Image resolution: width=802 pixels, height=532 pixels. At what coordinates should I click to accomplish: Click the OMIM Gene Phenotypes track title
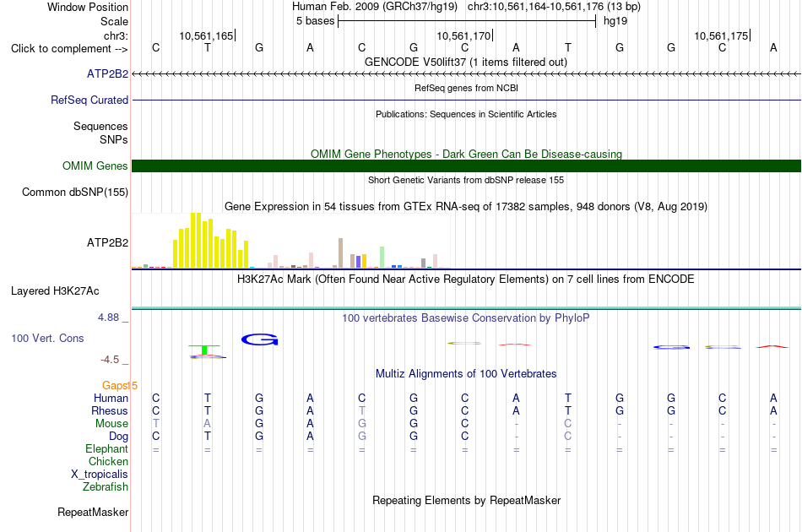tap(466, 154)
